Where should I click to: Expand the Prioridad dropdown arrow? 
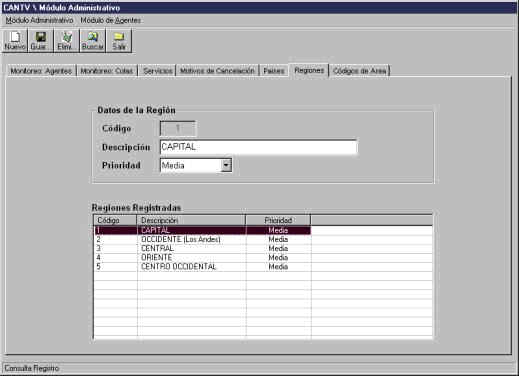tap(226, 165)
